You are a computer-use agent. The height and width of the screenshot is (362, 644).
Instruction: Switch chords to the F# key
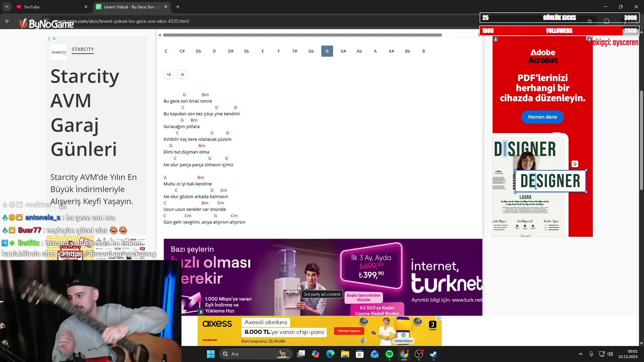pyautogui.click(x=295, y=51)
